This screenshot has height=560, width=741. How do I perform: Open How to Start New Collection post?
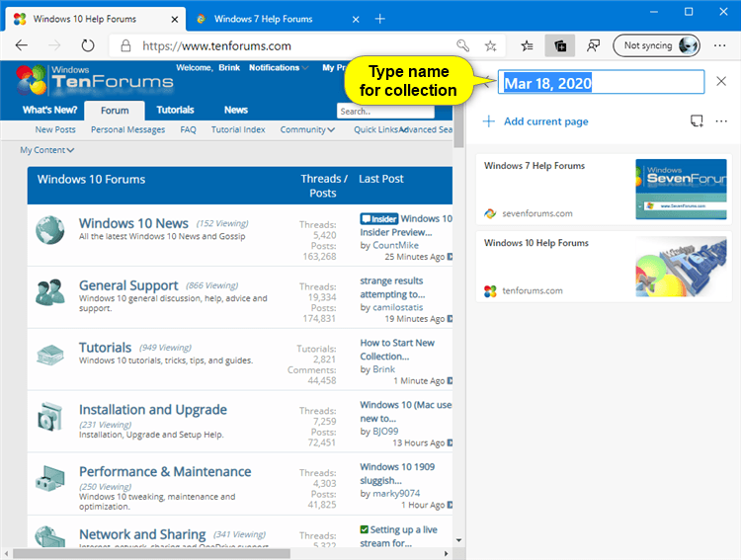click(x=397, y=350)
